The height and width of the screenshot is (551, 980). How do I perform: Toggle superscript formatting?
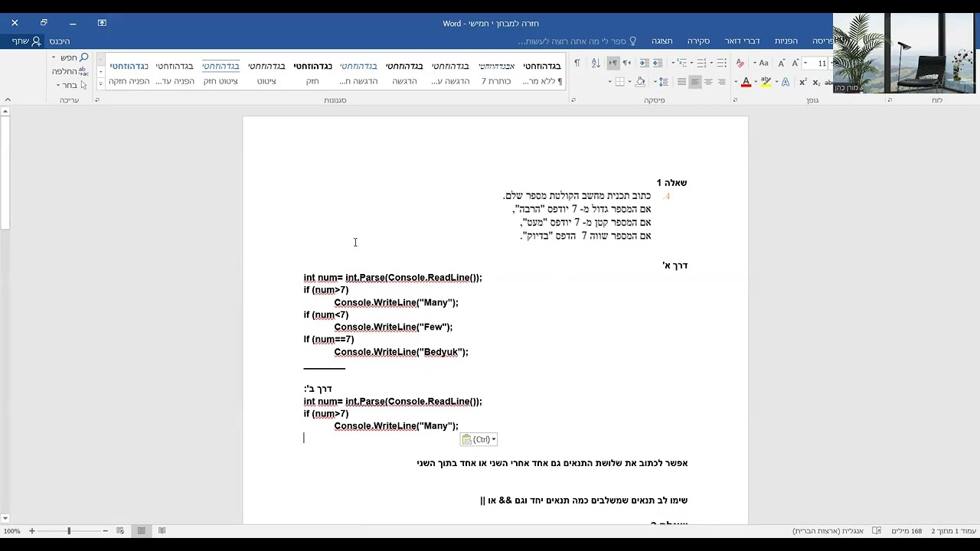point(803,82)
